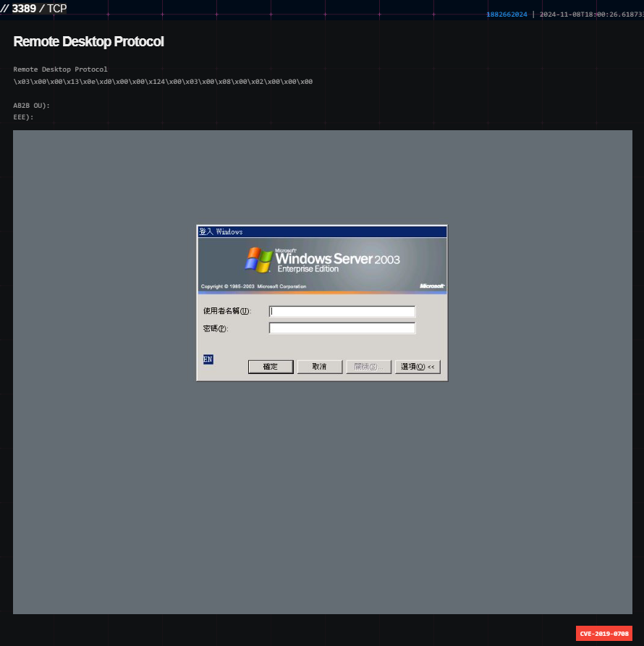Open the 1882662024 link
This screenshot has width=644, height=646.
[507, 14]
